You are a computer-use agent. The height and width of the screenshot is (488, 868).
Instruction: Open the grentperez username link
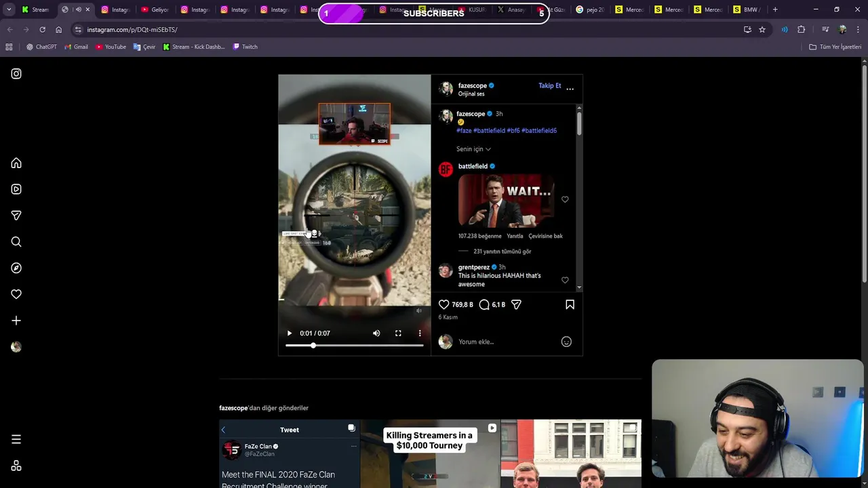click(473, 267)
